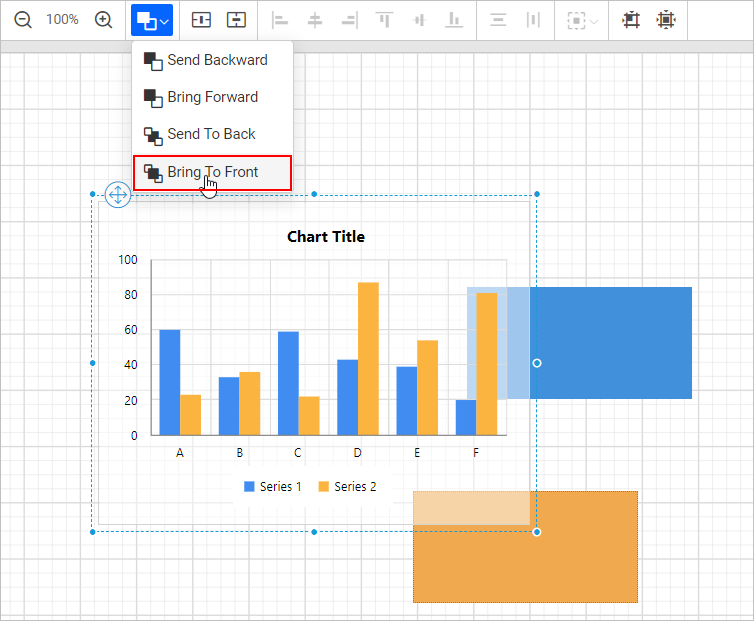Click the snap to grid toggle icon

point(631,20)
